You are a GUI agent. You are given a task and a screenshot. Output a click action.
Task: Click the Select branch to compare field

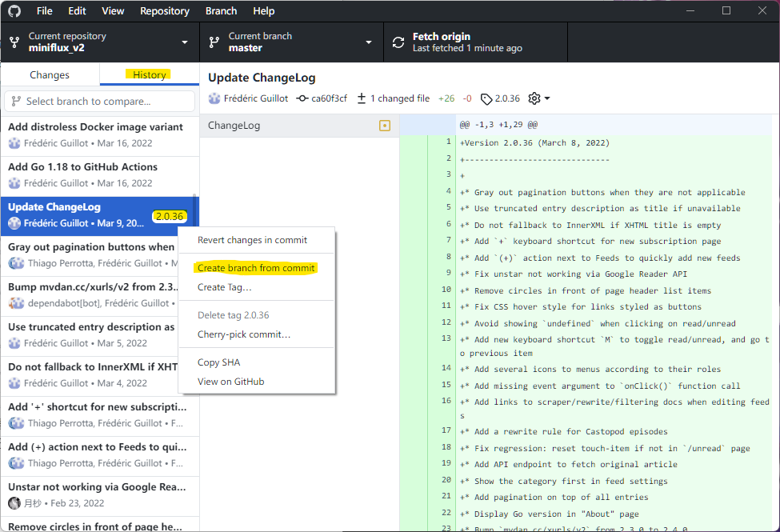click(99, 101)
